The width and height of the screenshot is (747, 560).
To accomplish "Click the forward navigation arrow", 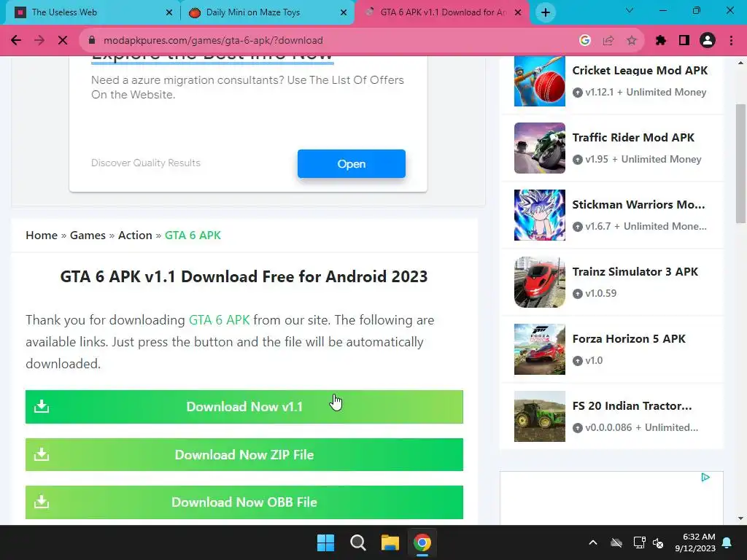I will point(39,41).
